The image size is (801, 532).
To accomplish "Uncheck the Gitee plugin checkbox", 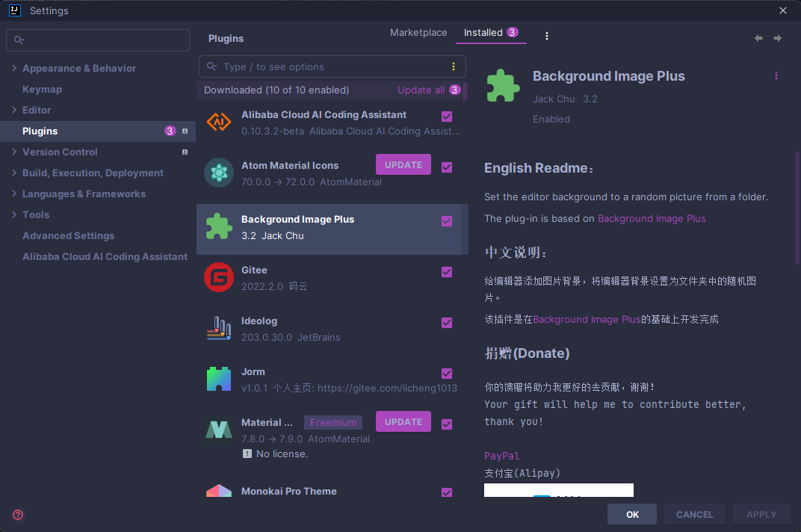I will (447, 272).
